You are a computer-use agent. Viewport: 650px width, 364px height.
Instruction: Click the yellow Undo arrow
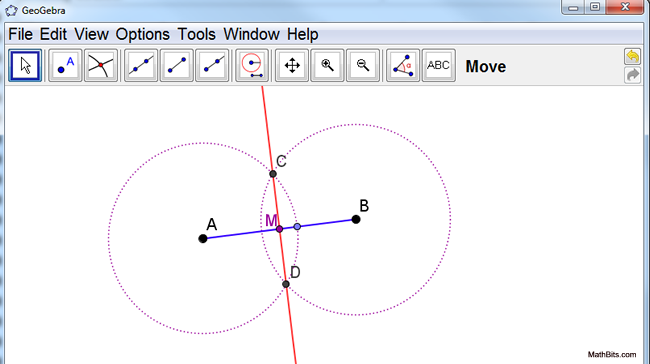tap(632, 56)
